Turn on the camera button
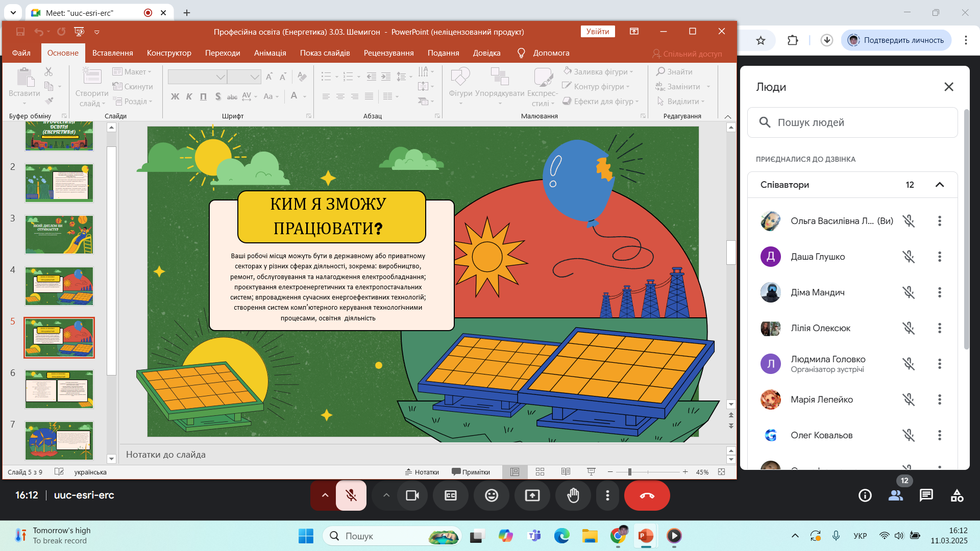Screen dimensions: 980x551 click(x=412, y=495)
